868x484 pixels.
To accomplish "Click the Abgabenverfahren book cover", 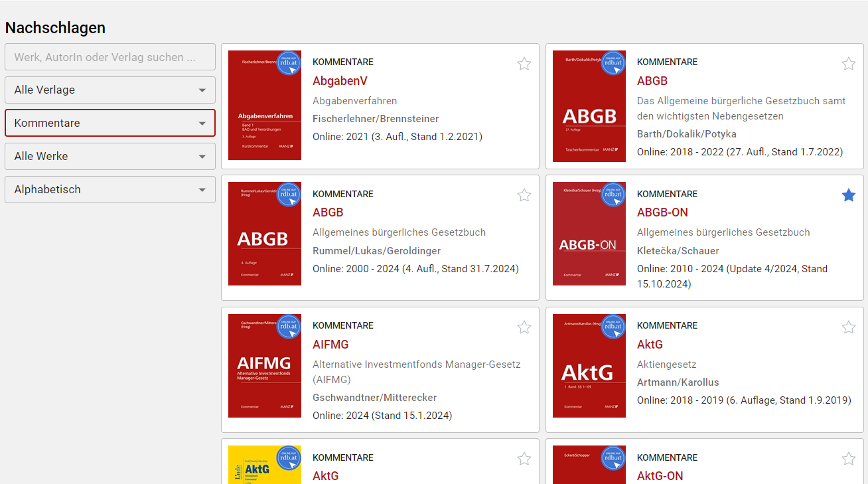I will [x=265, y=105].
